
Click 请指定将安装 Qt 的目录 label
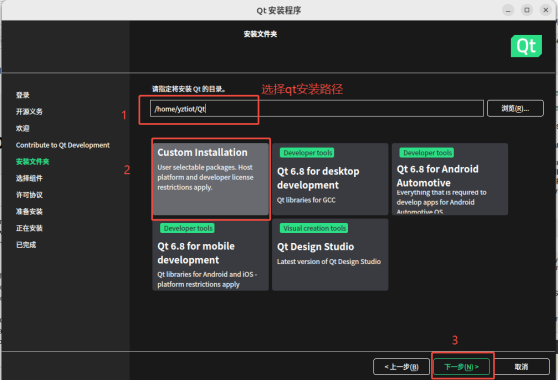(189, 89)
